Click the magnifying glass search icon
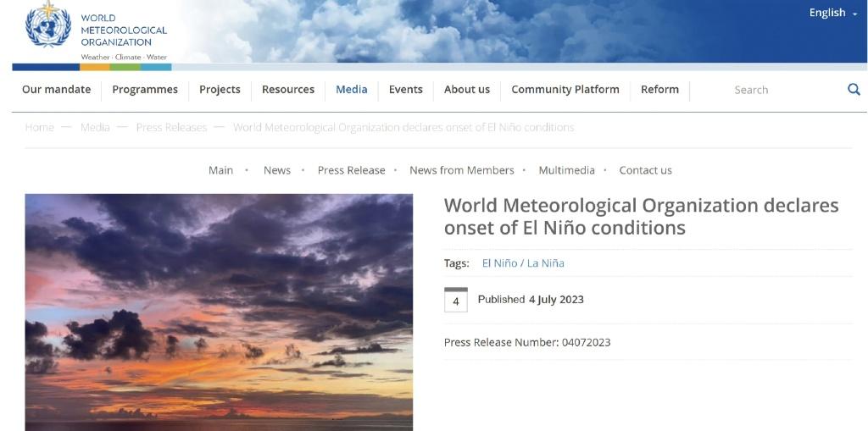This screenshot has width=868, height=431. 854,89
